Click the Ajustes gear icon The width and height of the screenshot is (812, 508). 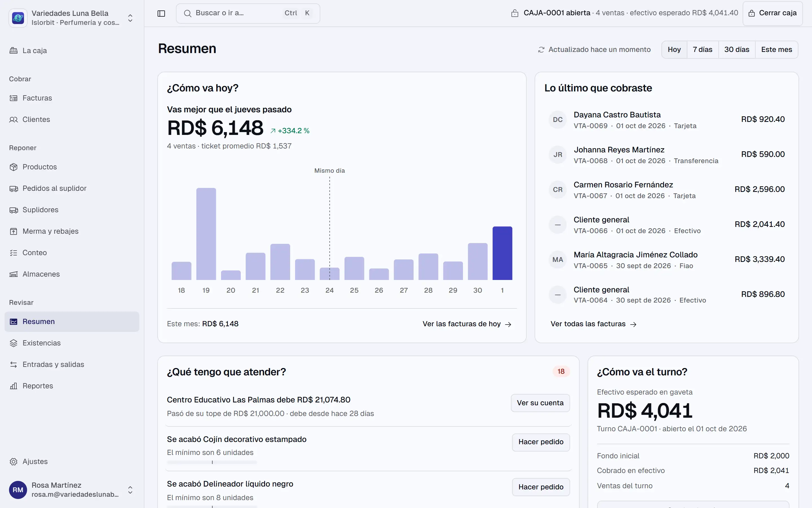pos(14,462)
